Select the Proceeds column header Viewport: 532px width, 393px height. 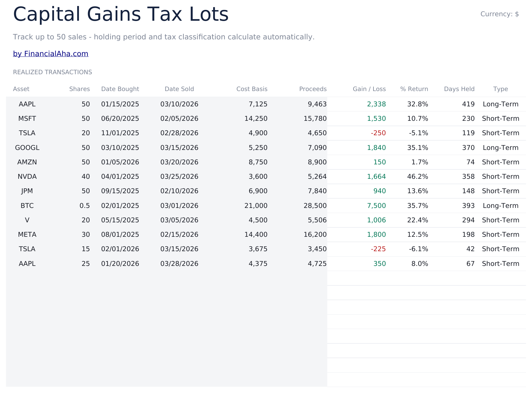tap(313, 89)
